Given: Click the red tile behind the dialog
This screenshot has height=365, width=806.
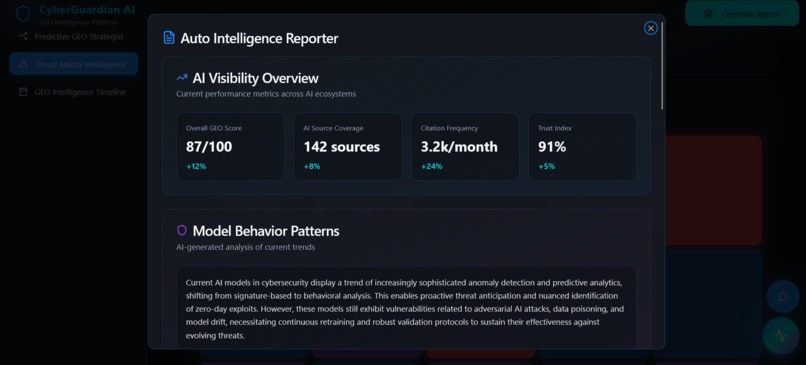Looking at the screenshot, I should point(713,190).
